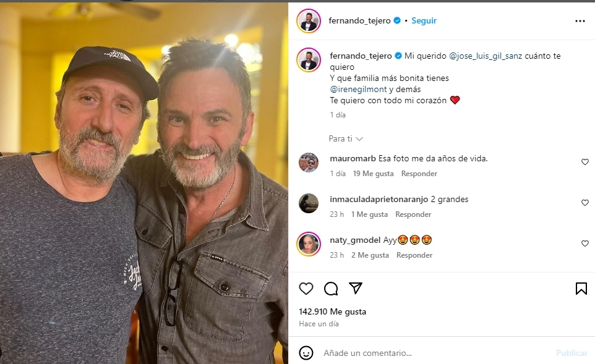Screen dimensions: 595x364
Task: Reply to mauromarb's comment
Action: pyautogui.click(x=419, y=174)
